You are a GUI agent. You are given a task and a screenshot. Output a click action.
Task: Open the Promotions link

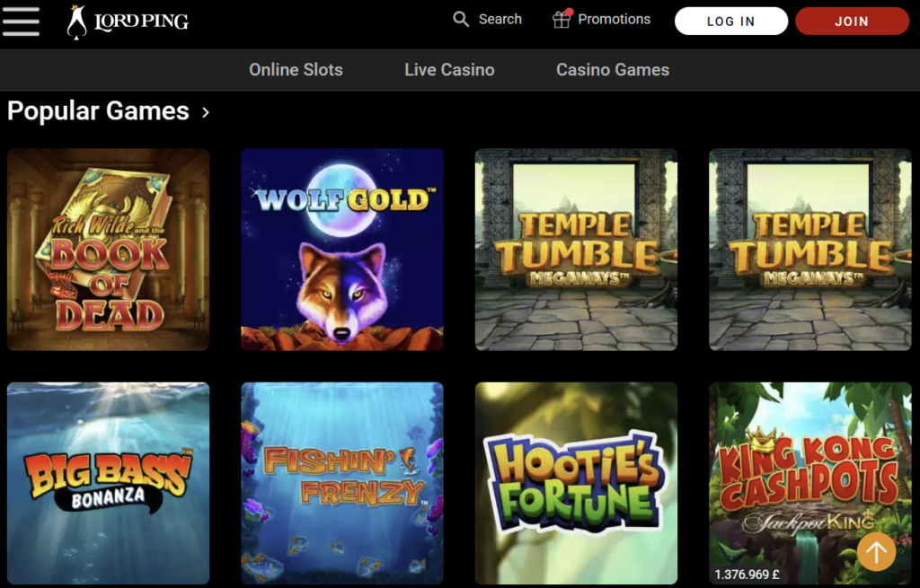pyautogui.click(x=614, y=20)
